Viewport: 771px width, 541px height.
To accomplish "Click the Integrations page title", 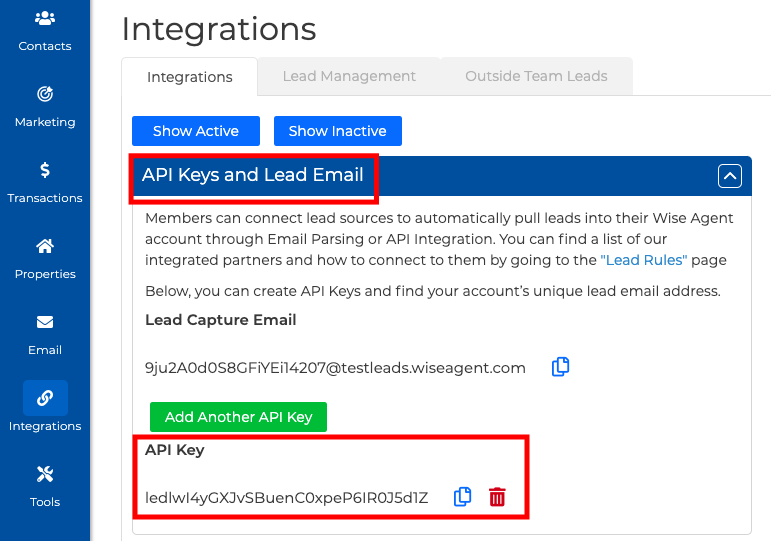I will pyautogui.click(x=219, y=30).
